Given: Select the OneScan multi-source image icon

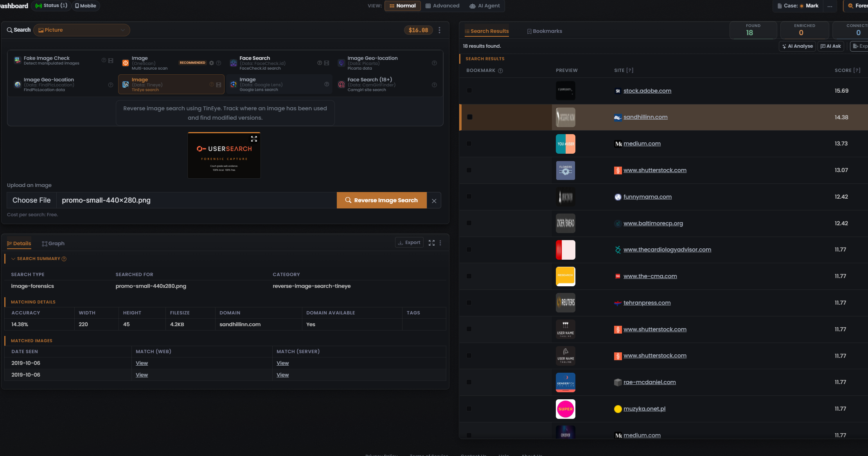Looking at the screenshot, I should (x=126, y=63).
